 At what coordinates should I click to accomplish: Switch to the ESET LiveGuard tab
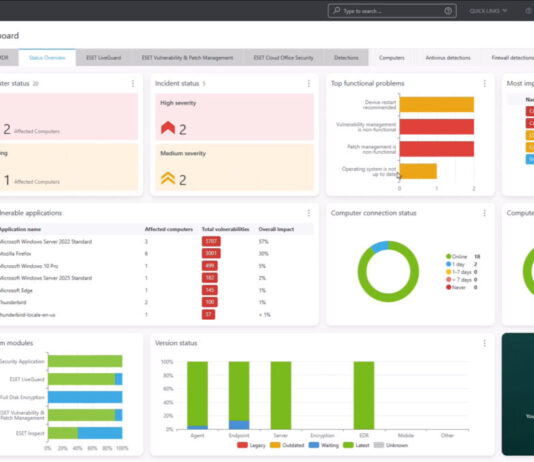[x=104, y=58]
